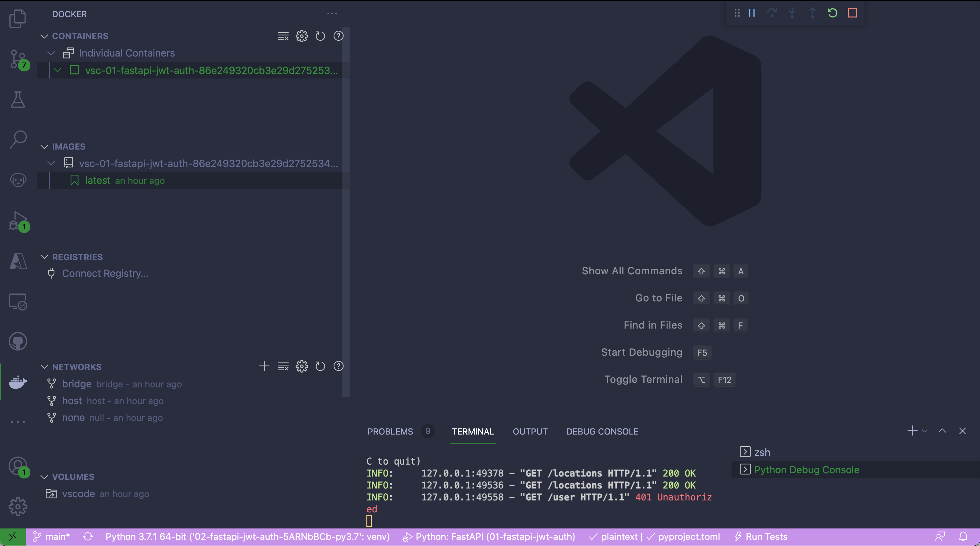
Task: Collapse the CONTAINERS section
Action: tap(44, 36)
